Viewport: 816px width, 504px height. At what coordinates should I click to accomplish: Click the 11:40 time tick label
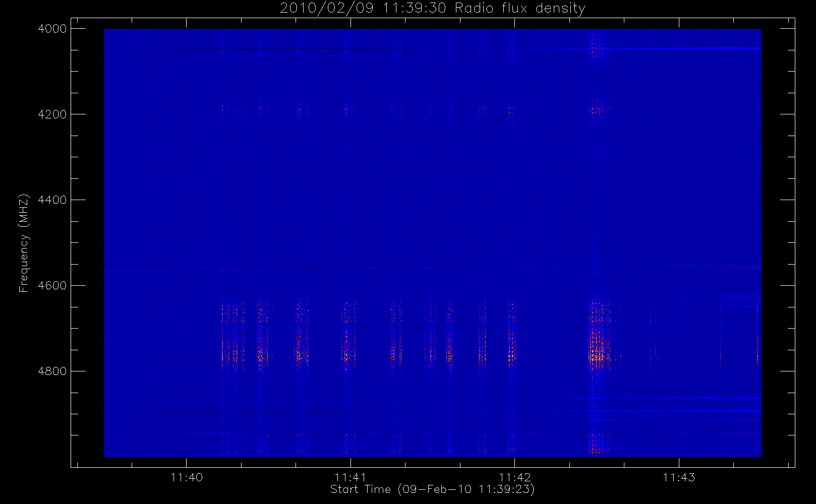(x=187, y=477)
